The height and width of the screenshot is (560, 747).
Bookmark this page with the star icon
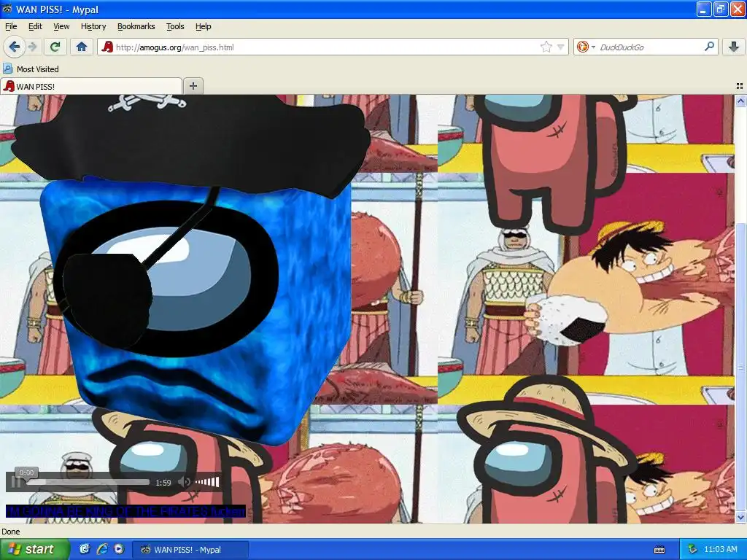(546, 47)
